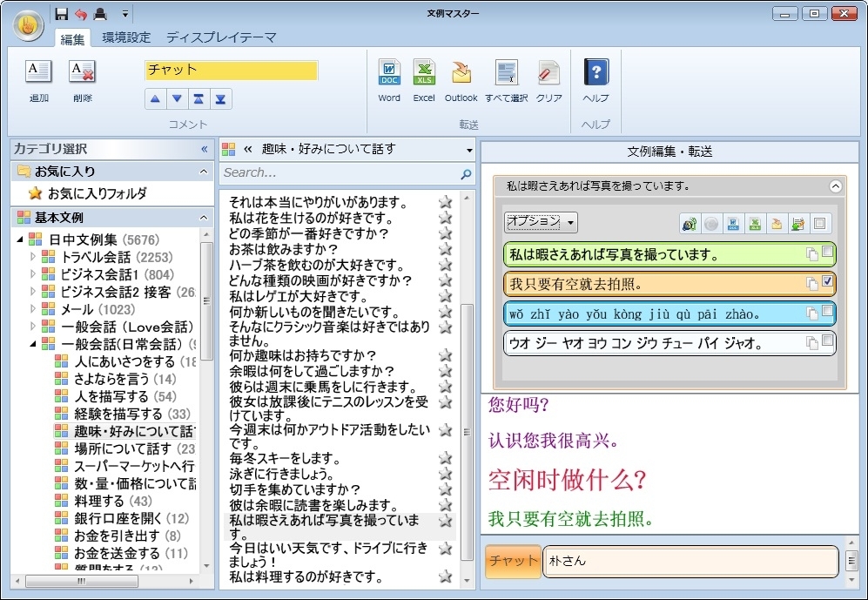This screenshot has height=600, width=868.
Task: Open the category dropdown arrow beside 趣味・好みについて話す
Action: click(469, 150)
